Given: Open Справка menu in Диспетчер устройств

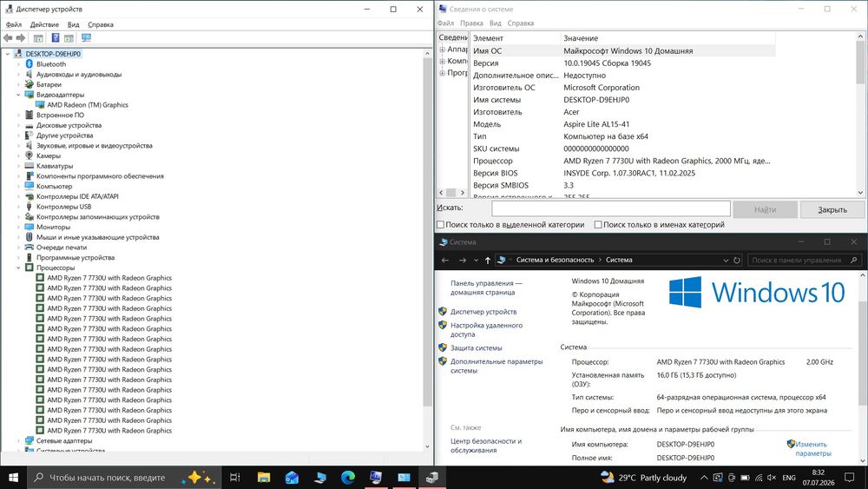Looking at the screenshot, I should 101,24.
